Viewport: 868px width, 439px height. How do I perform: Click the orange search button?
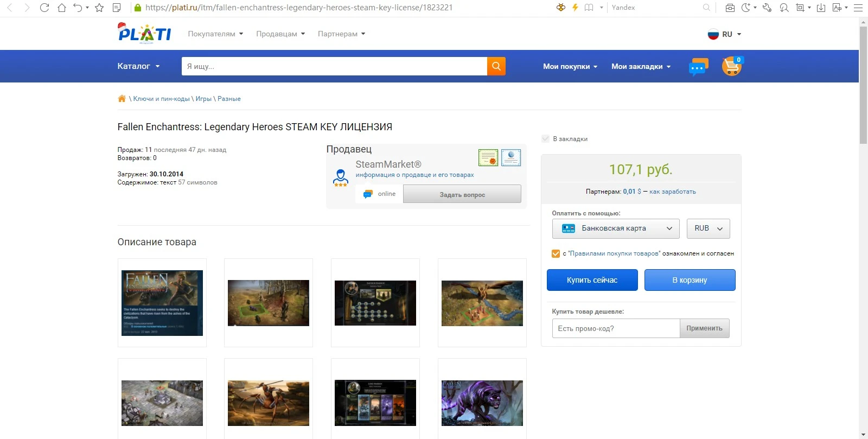pos(496,66)
